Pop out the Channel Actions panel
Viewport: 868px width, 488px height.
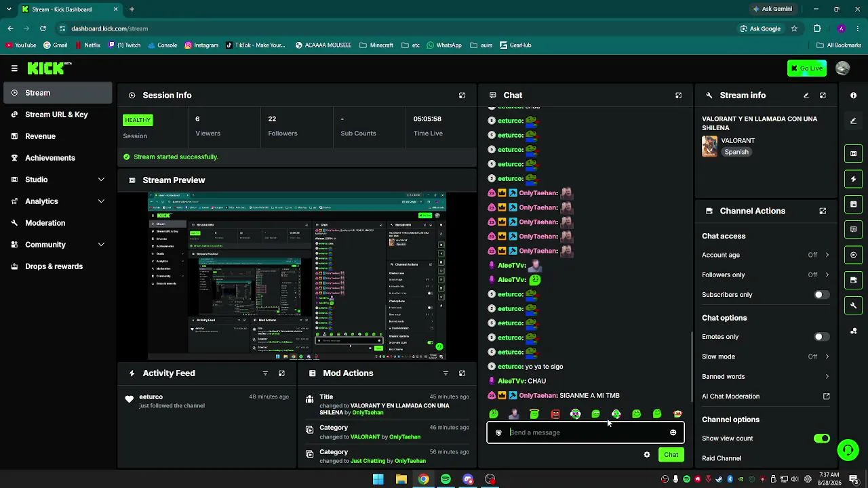pyautogui.click(x=823, y=211)
